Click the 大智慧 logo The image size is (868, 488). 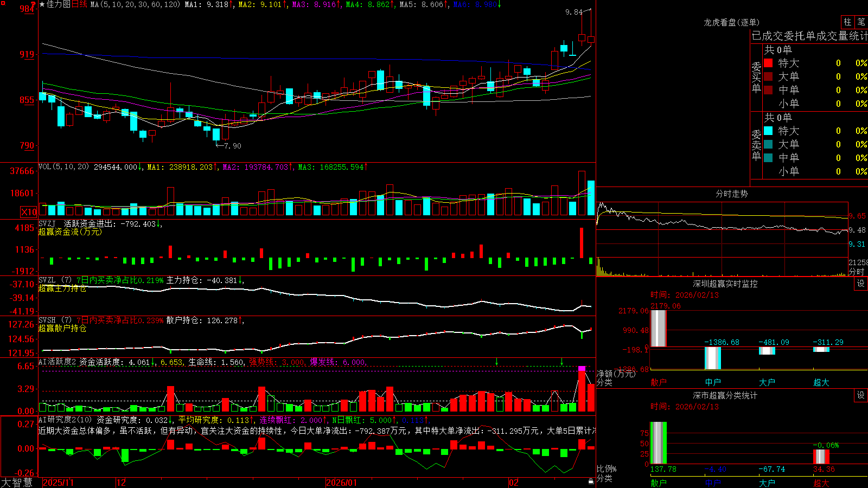point(17,483)
